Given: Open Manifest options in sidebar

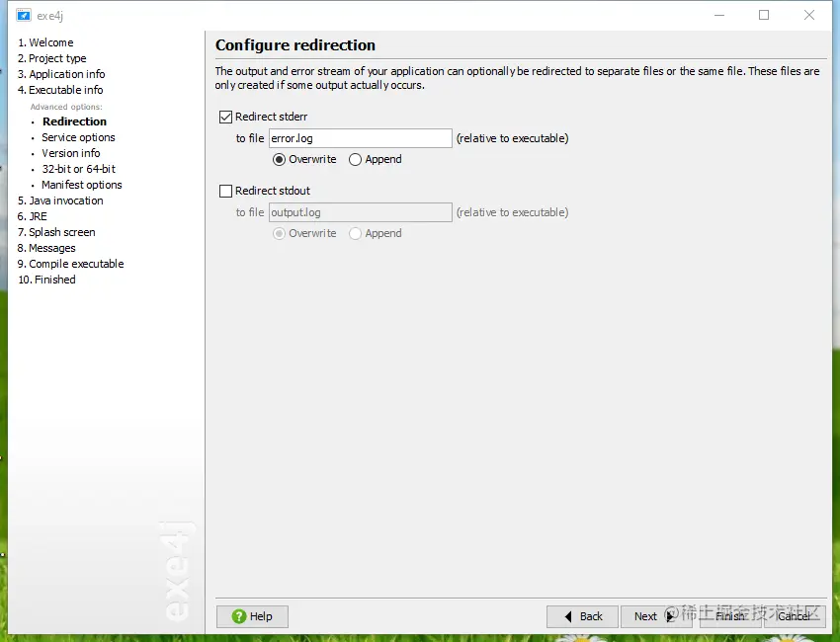Looking at the screenshot, I should pyautogui.click(x=82, y=185).
